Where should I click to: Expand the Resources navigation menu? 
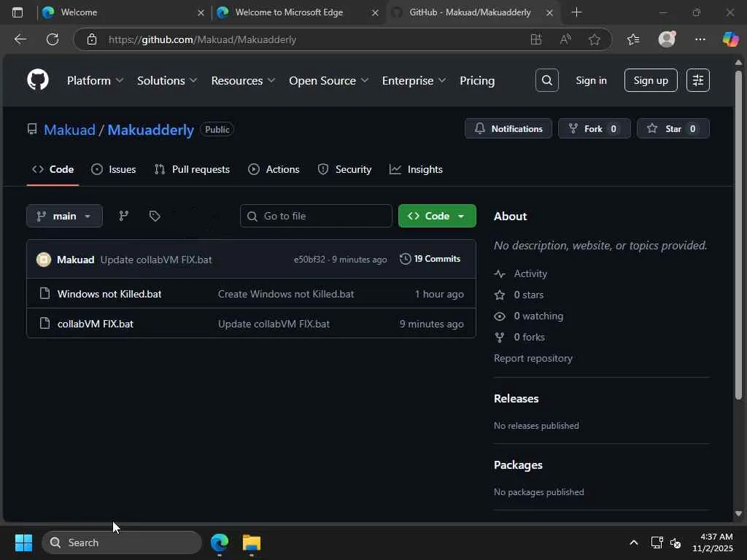click(x=243, y=80)
